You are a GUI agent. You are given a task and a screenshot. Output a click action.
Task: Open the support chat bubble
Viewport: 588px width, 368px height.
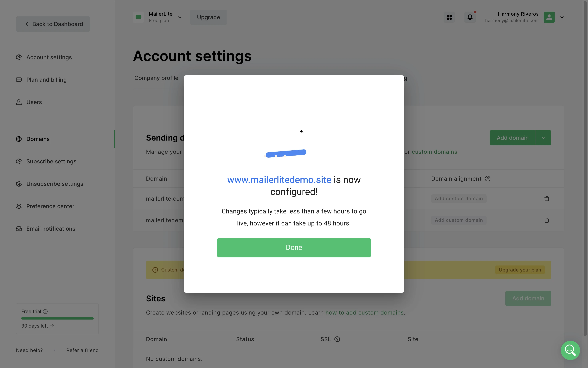[570, 350]
